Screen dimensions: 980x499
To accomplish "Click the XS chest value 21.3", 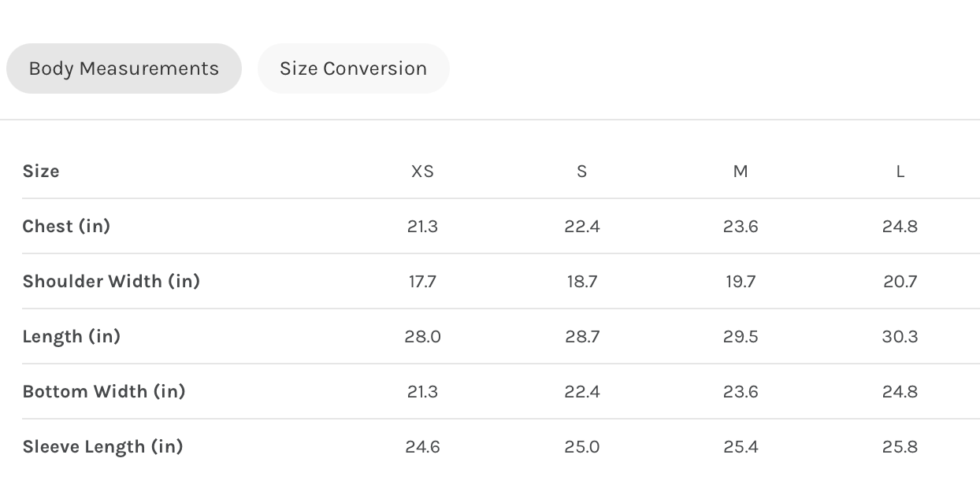I will click(x=422, y=227).
